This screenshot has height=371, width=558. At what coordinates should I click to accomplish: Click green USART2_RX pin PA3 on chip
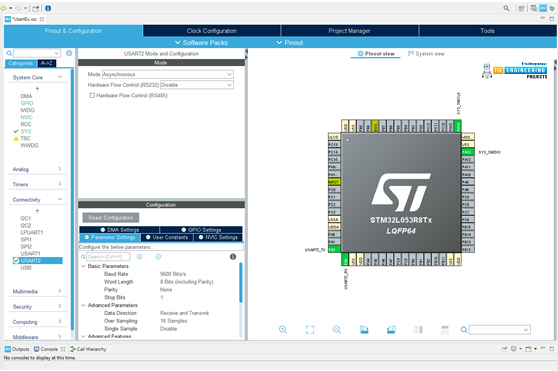345,259
